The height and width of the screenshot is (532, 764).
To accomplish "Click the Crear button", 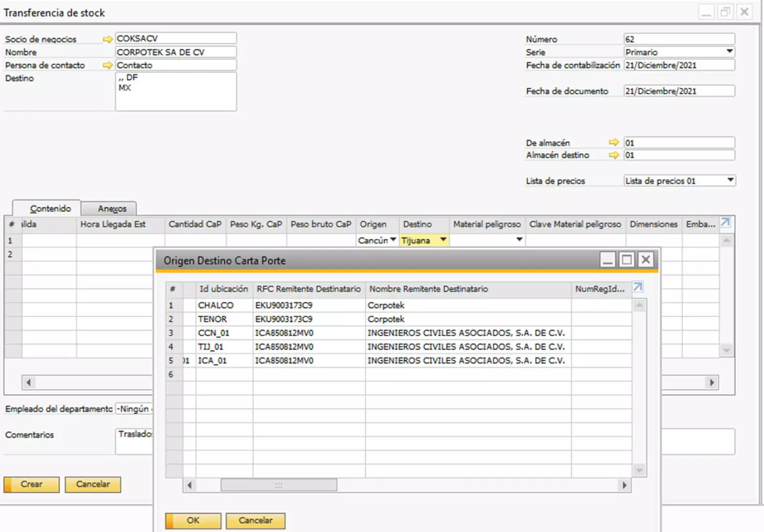I will (x=32, y=484).
